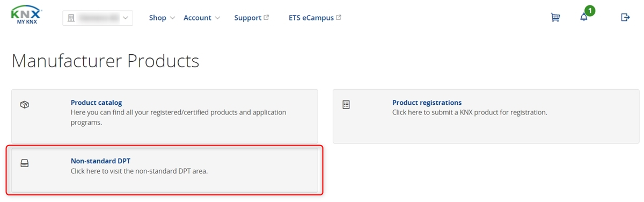Viewport: 644px width, 202px height.
Task: Click the external link icon beside Support
Action: pyautogui.click(x=267, y=17)
